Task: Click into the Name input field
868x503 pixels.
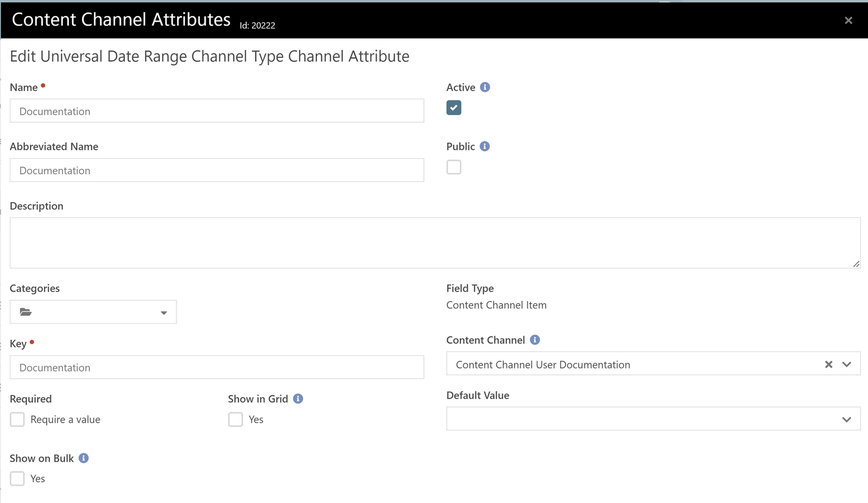Action: tap(217, 111)
